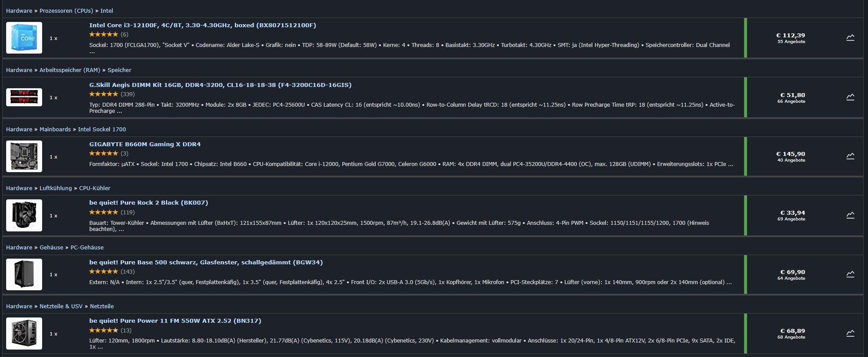Open the 40 Angebote offers link
The height and width of the screenshot is (357, 868).
pyautogui.click(x=791, y=160)
